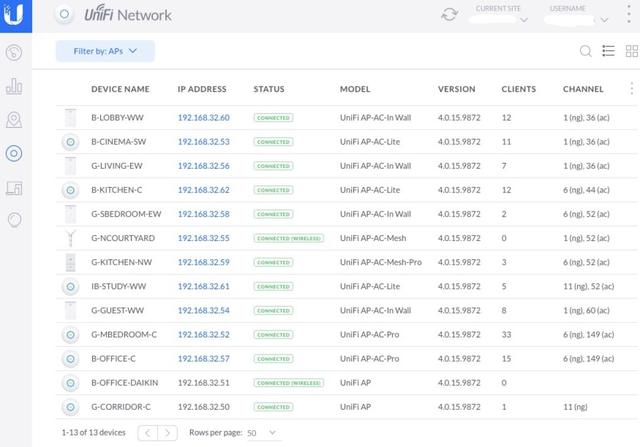Screen dimensions: 640x447
Task: Click device icon for B-CINEMA-SW
Action: pos(70,142)
